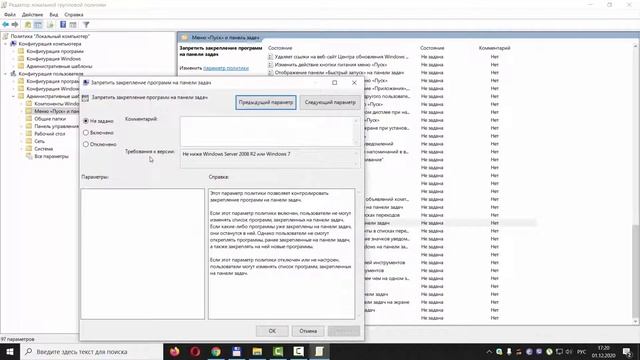Select the root «Политика "Локальный компьютер"» node

click(x=50, y=36)
